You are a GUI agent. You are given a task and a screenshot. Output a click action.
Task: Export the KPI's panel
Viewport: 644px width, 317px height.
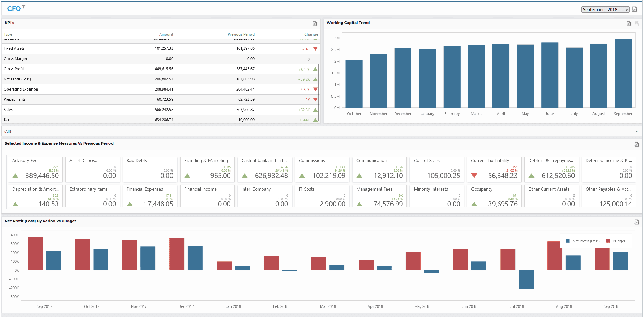click(315, 23)
